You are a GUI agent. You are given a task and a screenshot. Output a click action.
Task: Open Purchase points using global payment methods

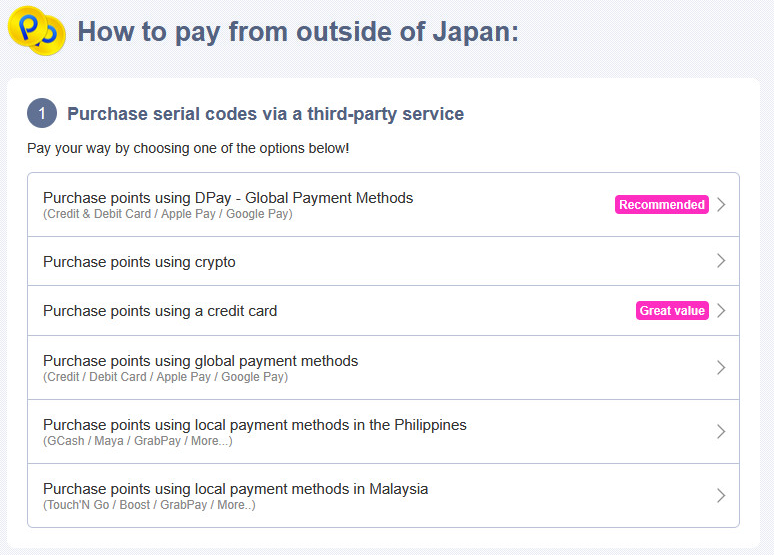(200, 360)
